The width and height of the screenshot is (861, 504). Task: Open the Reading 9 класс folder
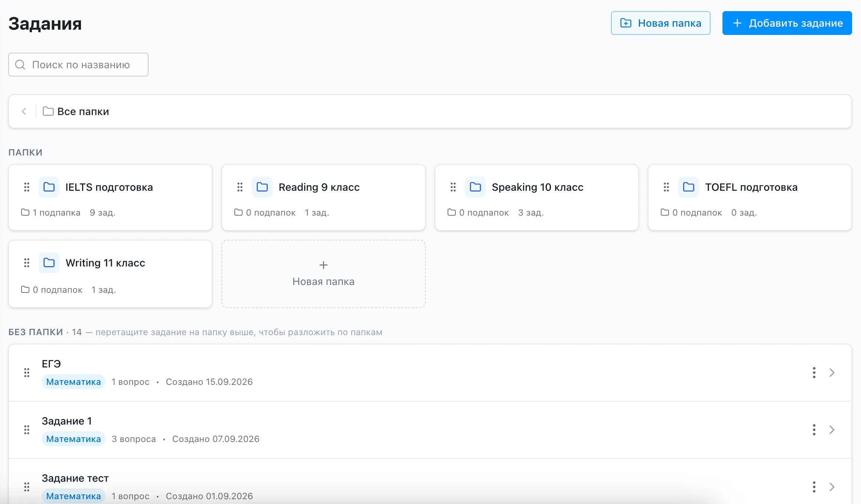tap(324, 197)
